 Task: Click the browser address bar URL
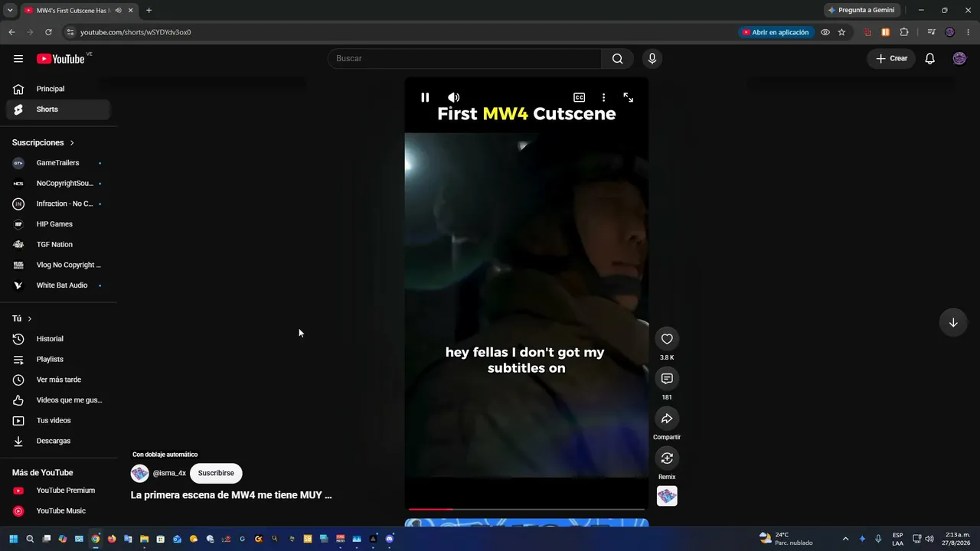point(136,32)
